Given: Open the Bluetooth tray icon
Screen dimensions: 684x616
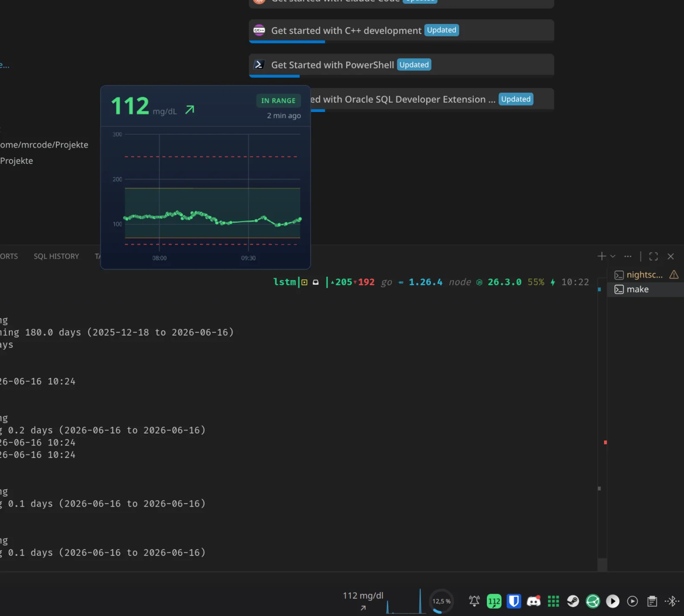Looking at the screenshot, I should [672, 601].
